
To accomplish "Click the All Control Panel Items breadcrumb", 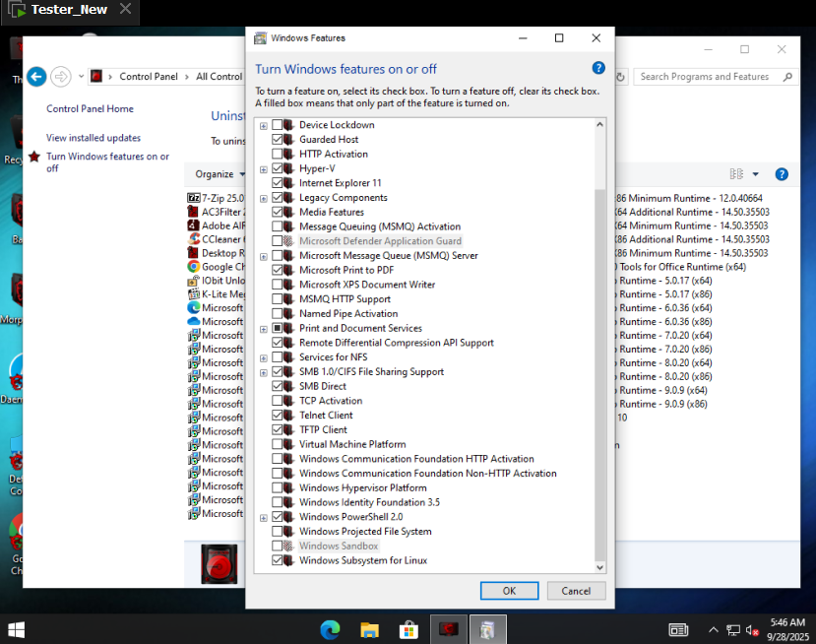I will (x=220, y=77).
